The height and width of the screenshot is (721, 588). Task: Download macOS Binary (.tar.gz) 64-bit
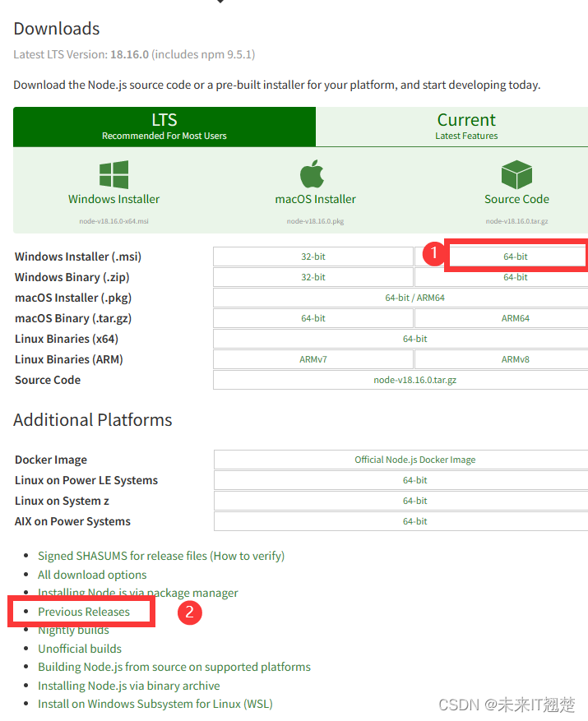313,318
